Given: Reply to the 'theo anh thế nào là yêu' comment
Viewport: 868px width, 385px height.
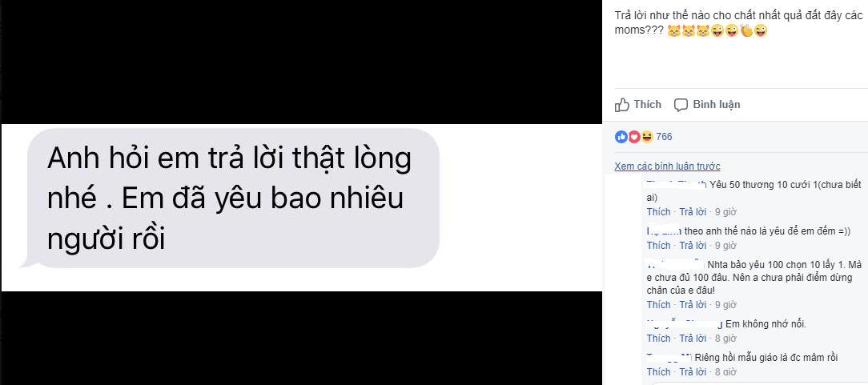Looking at the screenshot, I should 693,246.
